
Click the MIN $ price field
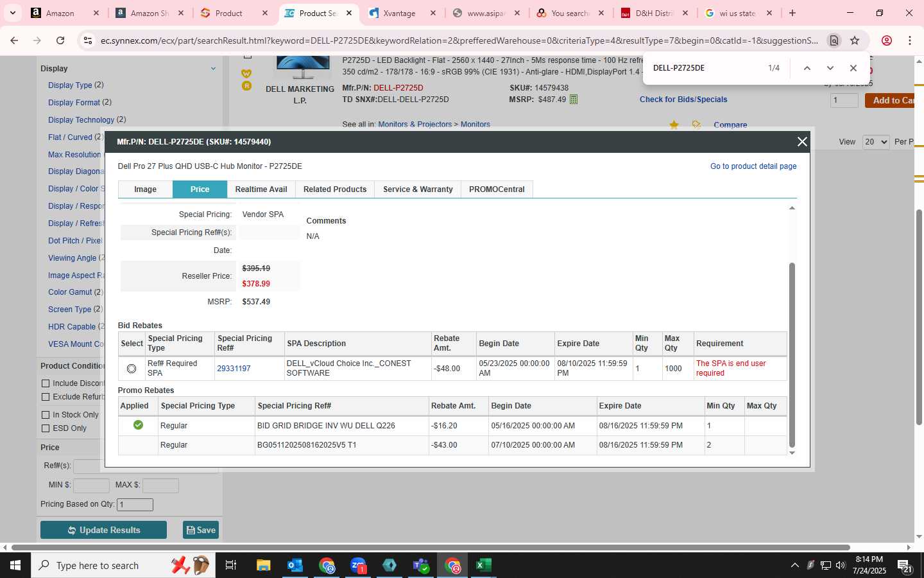coord(92,486)
